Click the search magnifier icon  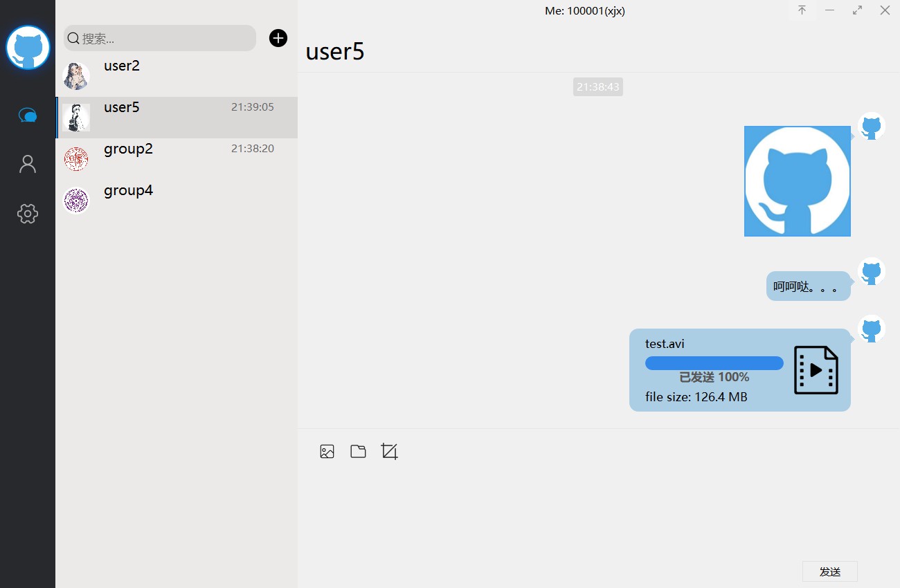click(73, 38)
